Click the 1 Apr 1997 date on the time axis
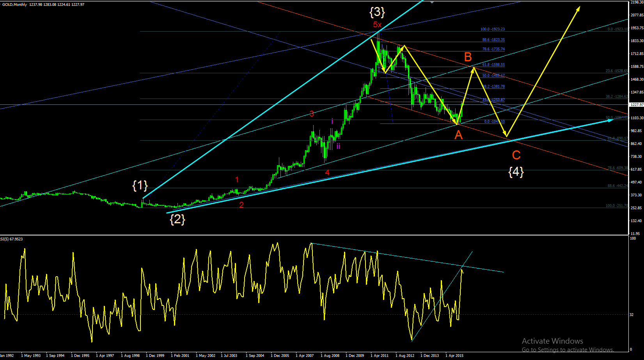 [x=105, y=355]
